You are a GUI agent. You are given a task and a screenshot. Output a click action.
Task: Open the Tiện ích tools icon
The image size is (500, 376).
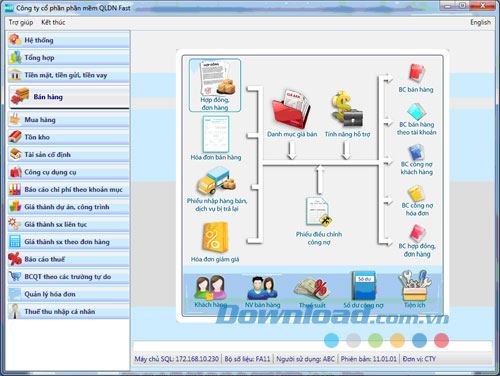pyautogui.click(x=415, y=286)
